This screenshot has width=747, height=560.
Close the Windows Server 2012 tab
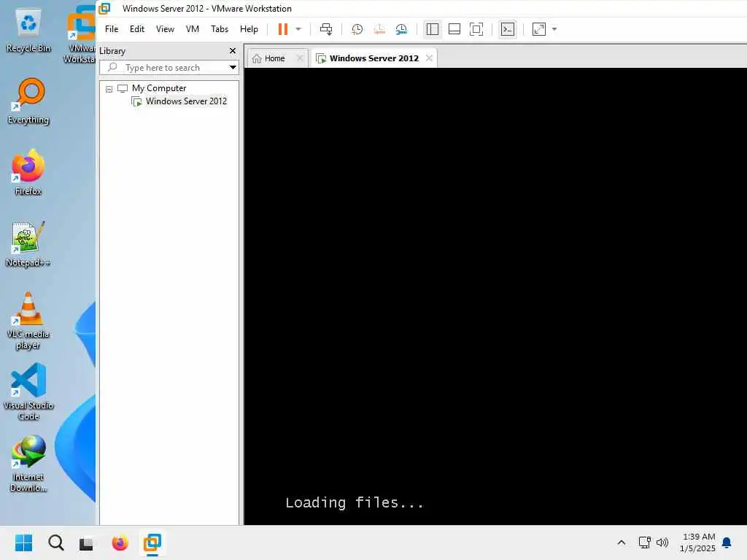(x=429, y=58)
